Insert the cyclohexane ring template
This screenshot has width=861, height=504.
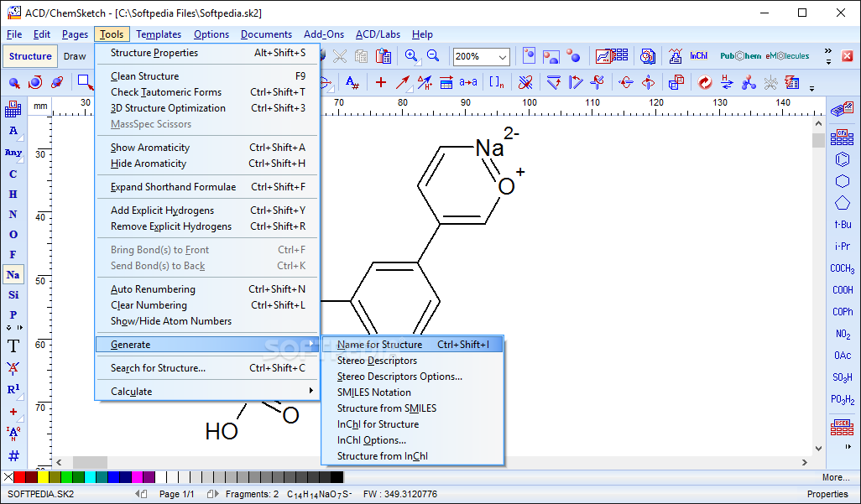point(843,181)
